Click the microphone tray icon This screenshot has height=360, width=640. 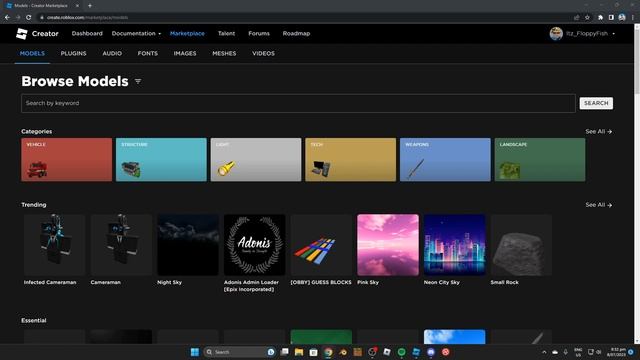pos(566,352)
